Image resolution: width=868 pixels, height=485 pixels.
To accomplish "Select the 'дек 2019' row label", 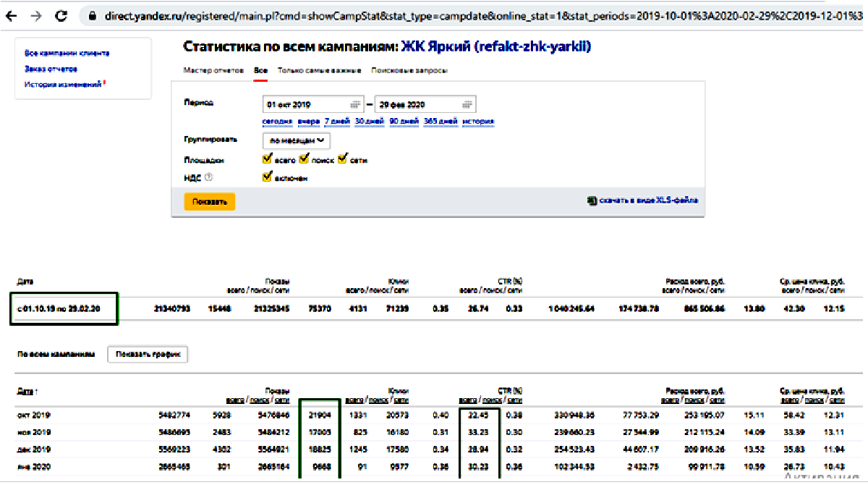I will [33, 450].
